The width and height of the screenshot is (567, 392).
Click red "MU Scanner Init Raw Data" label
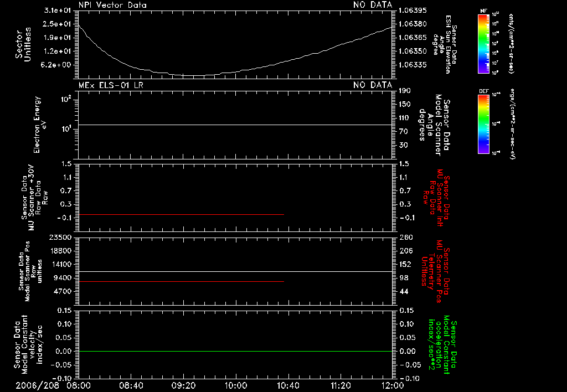[437, 198]
